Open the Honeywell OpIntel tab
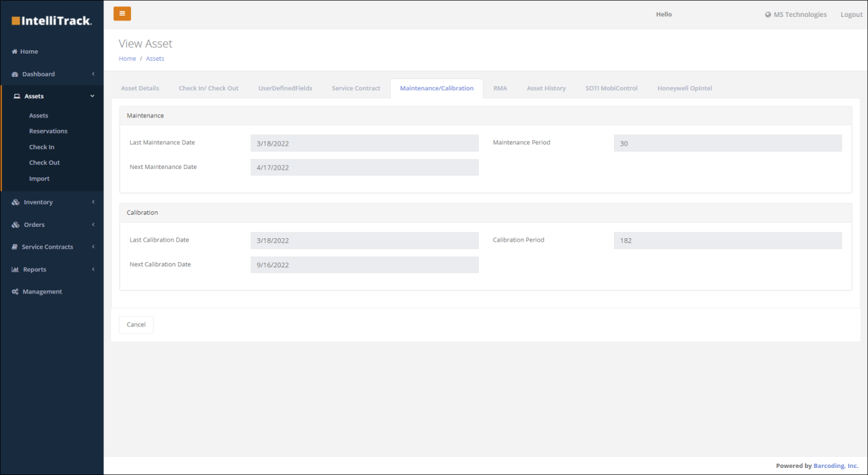 (684, 88)
